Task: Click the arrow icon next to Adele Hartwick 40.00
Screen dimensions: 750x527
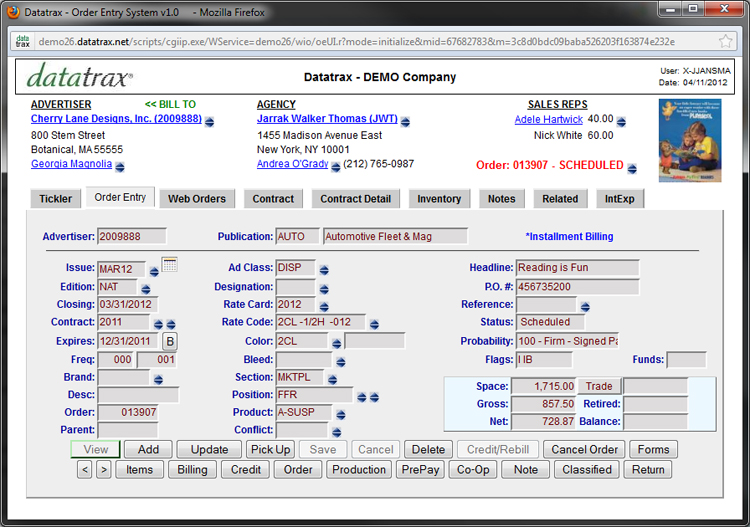Action: click(621, 122)
